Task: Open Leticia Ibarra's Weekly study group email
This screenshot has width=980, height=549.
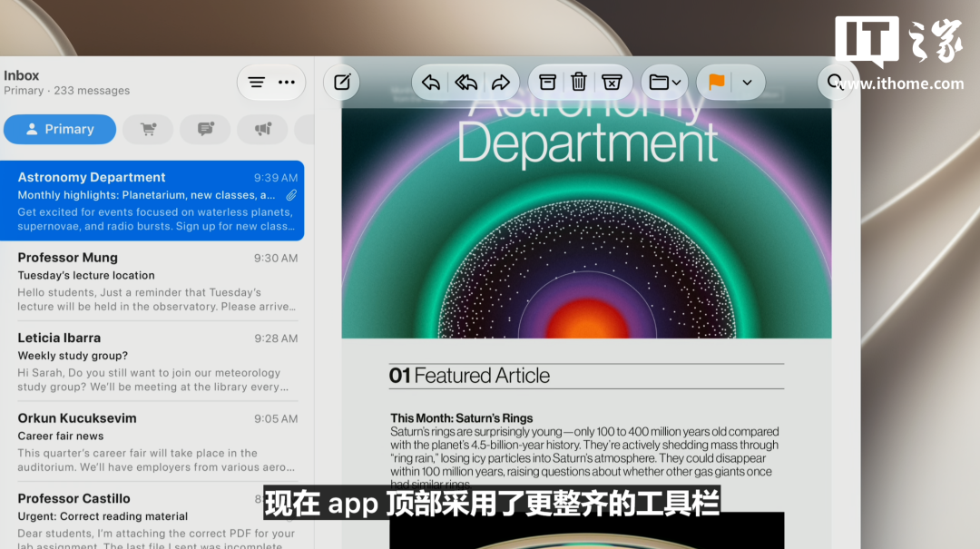Action: point(152,361)
